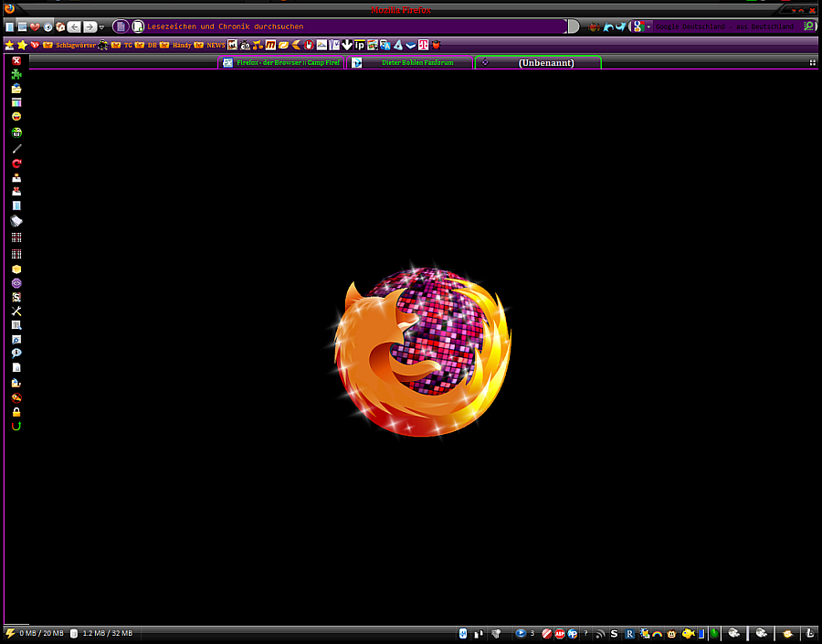Switch to the Dieter Bohlen Fanforum tab
Image resolution: width=822 pixels, height=644 pixels.
[409, 63]
